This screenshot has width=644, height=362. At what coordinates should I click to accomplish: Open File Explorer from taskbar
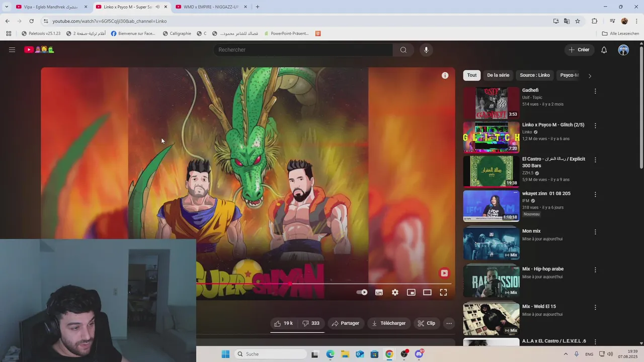(345, 354)
